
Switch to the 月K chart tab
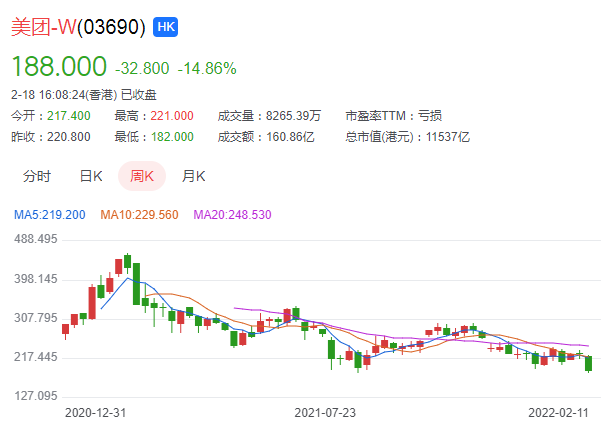coord(193,176)
